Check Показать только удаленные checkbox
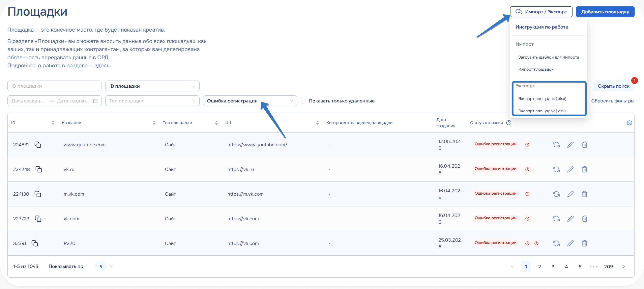This screenshot has width=644, height=289. (x=303, y=101)
